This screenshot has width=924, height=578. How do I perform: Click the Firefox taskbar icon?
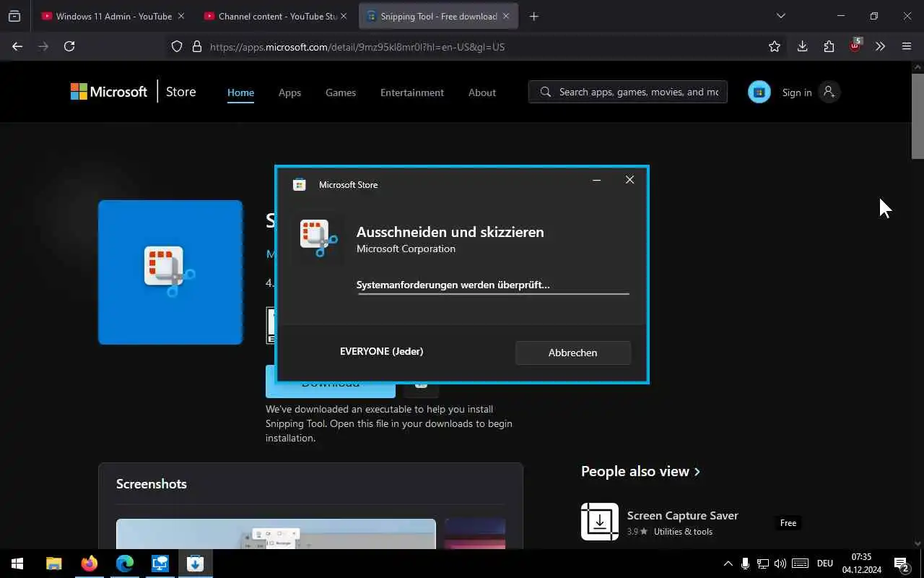[x=90, y=564]
